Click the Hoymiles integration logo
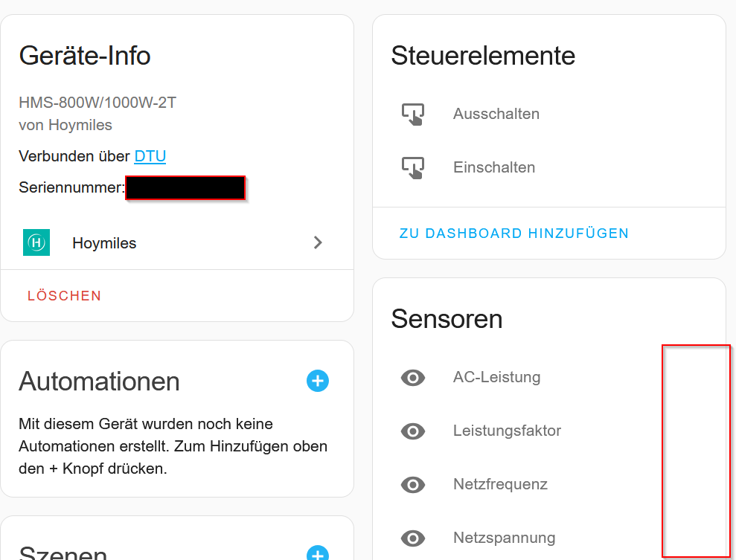Image resolution: width=736 pixels, height=560 pixels. [x=36, y=242]
